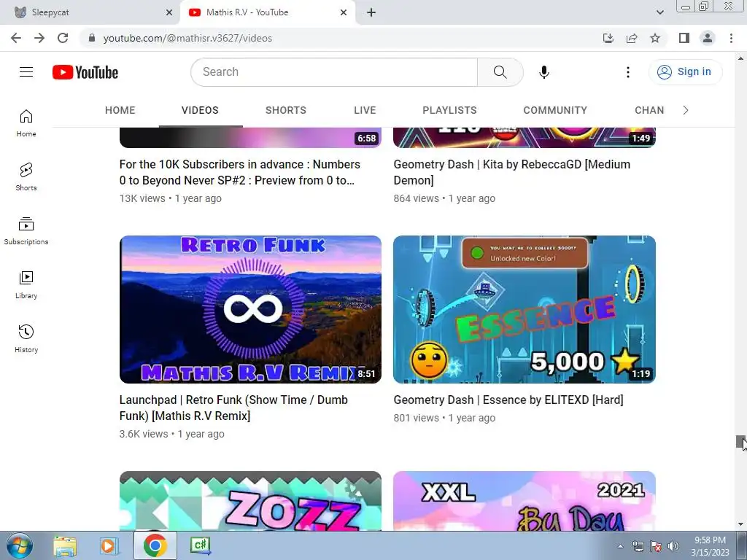Image resolution: width=747 pixels, height=560 pixels.
Task: Open Action Center flag tray icon
Action: click(x=656, y=546)
